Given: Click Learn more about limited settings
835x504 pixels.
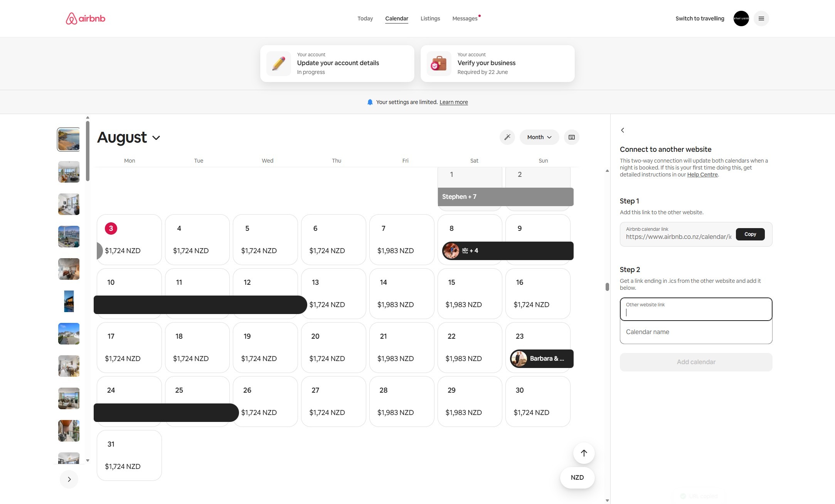Looking at the screenshot, I should pyautogui.click(x=453, y=102).
